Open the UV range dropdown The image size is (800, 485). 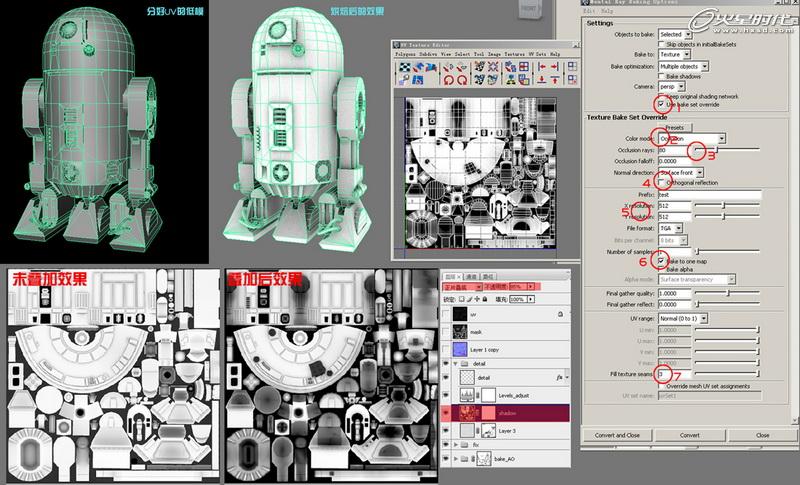point(683,318)
